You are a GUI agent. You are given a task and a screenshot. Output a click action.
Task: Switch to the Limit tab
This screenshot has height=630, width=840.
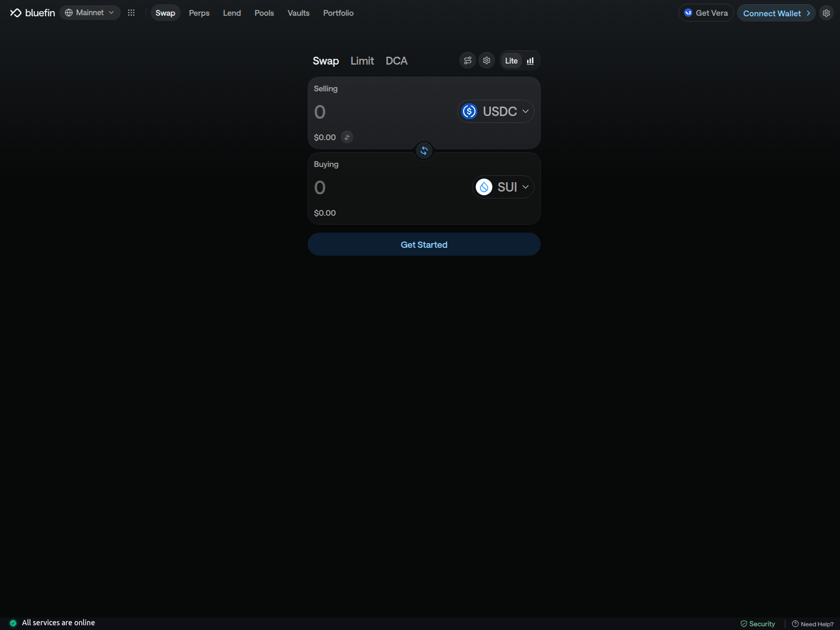[x=362, y=61]
